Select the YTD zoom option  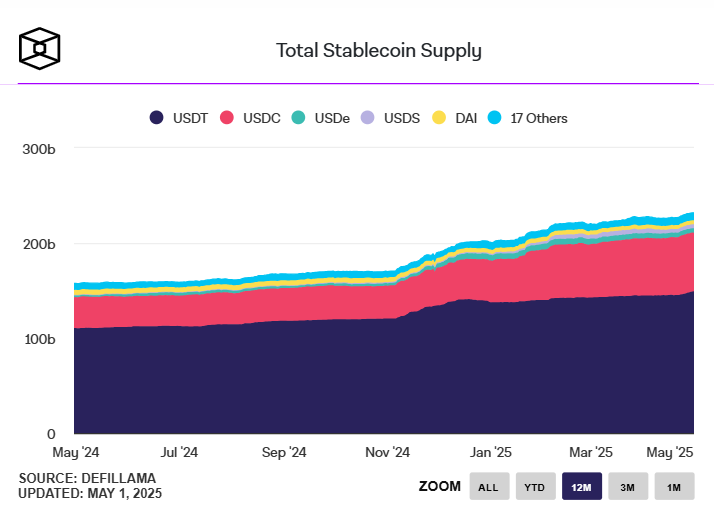coord(535,487)
